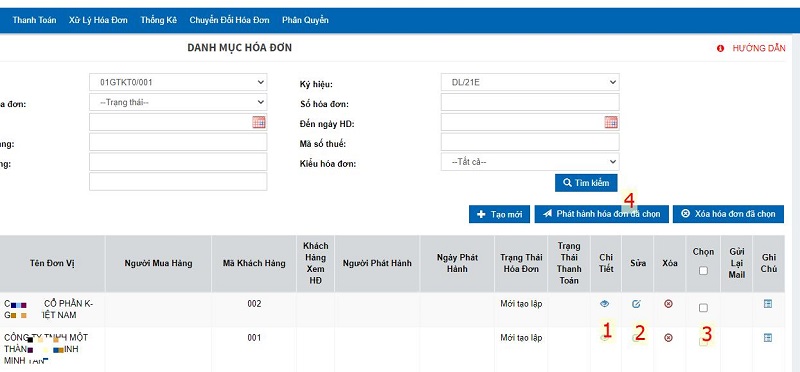
Task: Click the Tên Đơn Vị column header
Action: coord(52,263)
